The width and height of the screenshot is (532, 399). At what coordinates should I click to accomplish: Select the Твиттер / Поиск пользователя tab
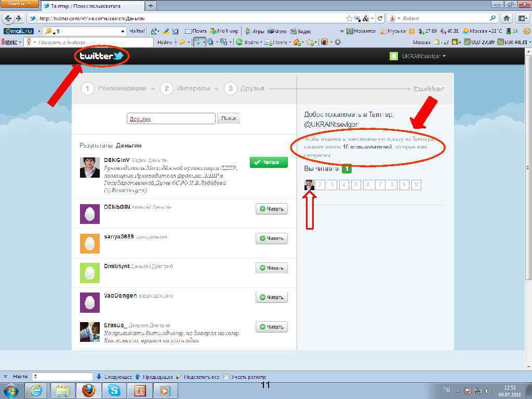click(92, 6)
